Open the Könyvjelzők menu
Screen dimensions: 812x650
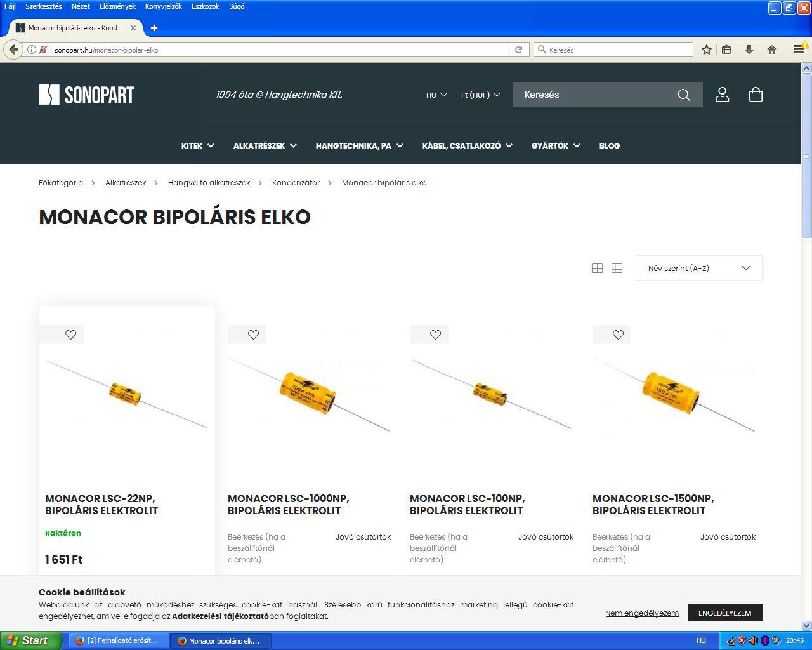pyautogui.click(x=163, y=6)
